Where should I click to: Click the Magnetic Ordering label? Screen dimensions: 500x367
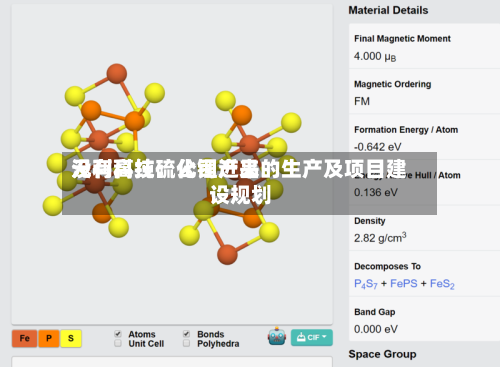coord(393,84)
